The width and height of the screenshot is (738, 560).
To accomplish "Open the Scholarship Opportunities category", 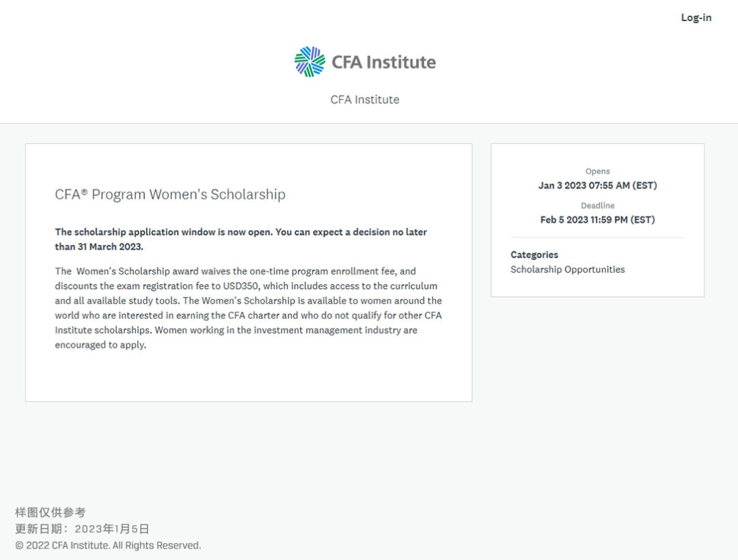I will (568, 270).
